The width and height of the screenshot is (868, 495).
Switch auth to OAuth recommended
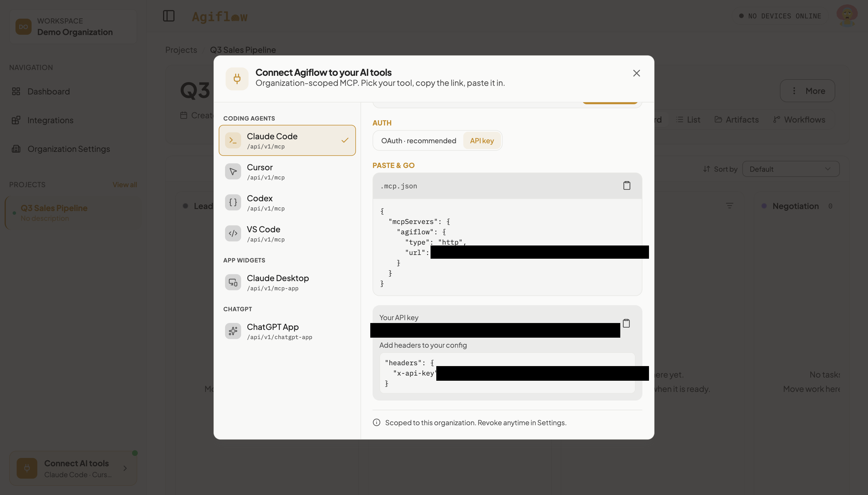point(418,141)
